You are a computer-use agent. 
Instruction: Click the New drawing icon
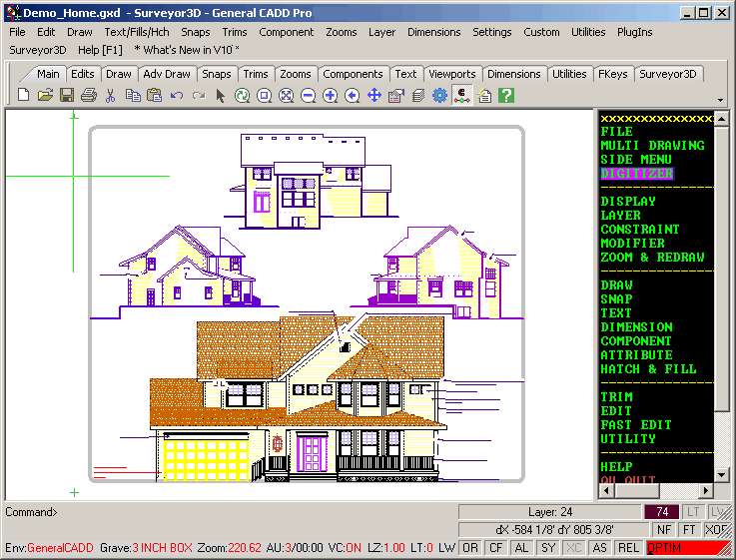(x=24, y=96)
